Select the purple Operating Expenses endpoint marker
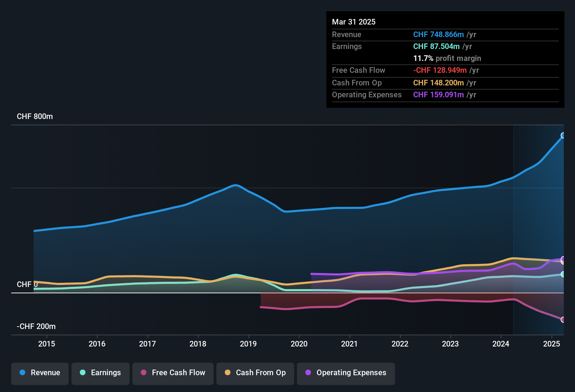The image size is (575, 392). (563, 259)
